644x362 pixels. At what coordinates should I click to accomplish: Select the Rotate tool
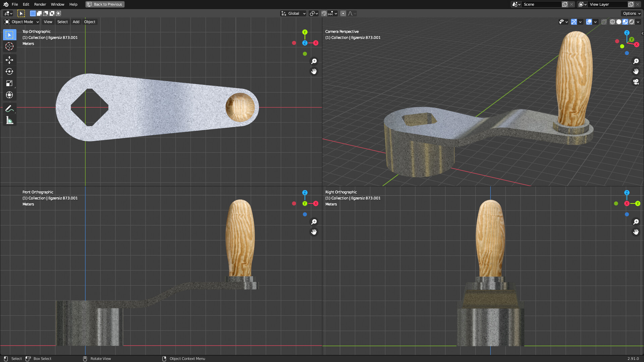coord(9,71)
